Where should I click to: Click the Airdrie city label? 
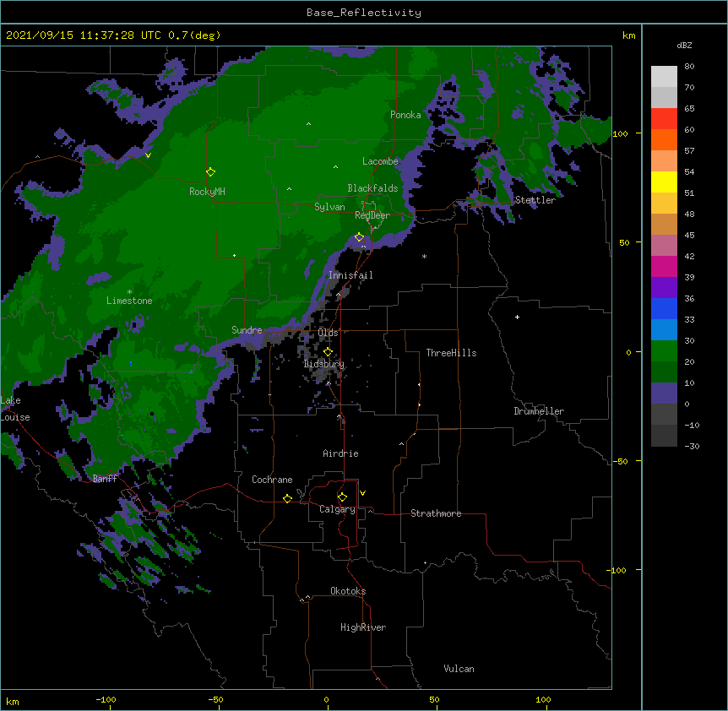pyautogui.click(x=340, y=453)
